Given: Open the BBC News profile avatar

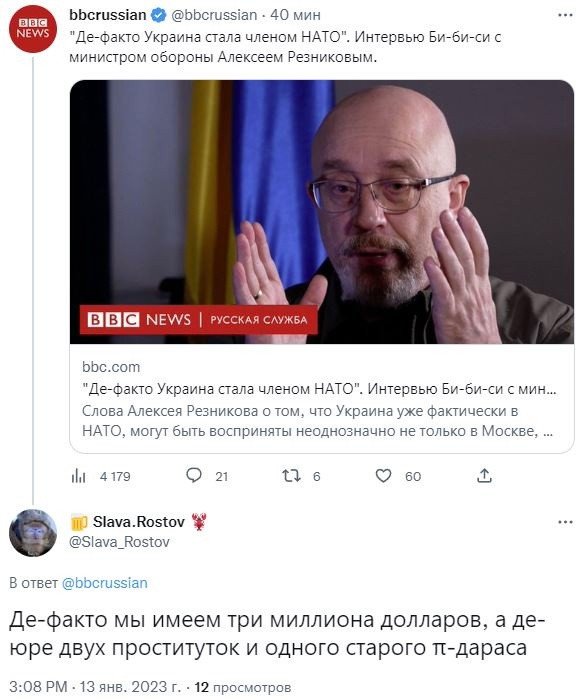Looking at the screenshot, I should 33,29.
